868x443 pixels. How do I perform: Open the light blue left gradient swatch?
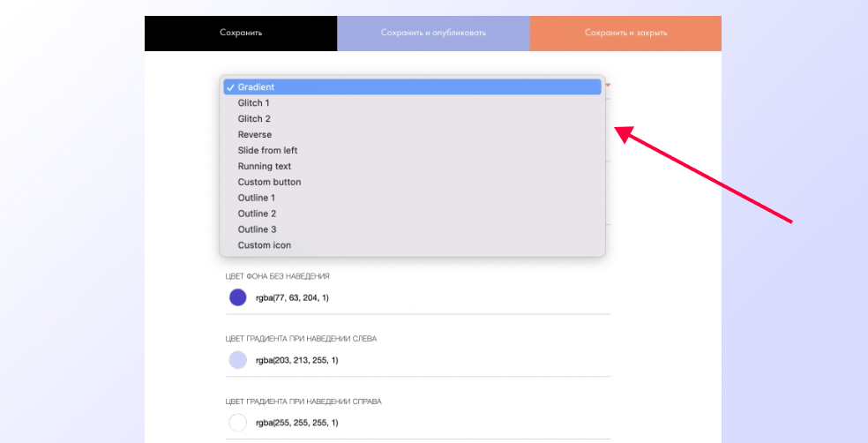[238, 360]
